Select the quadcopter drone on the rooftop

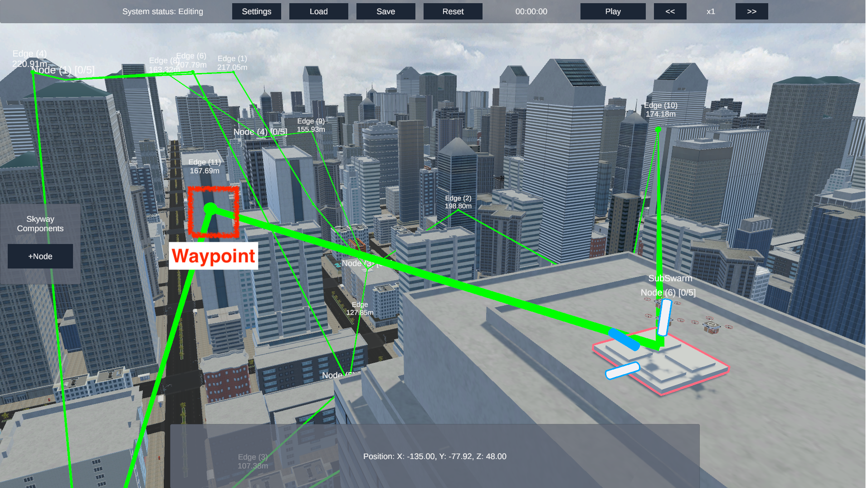pyautogui.click(x=711, y=326)
